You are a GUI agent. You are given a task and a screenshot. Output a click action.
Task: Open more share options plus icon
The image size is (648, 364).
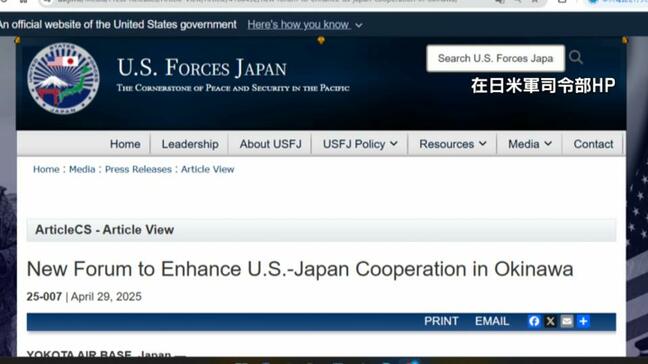[x=584, y=321]
